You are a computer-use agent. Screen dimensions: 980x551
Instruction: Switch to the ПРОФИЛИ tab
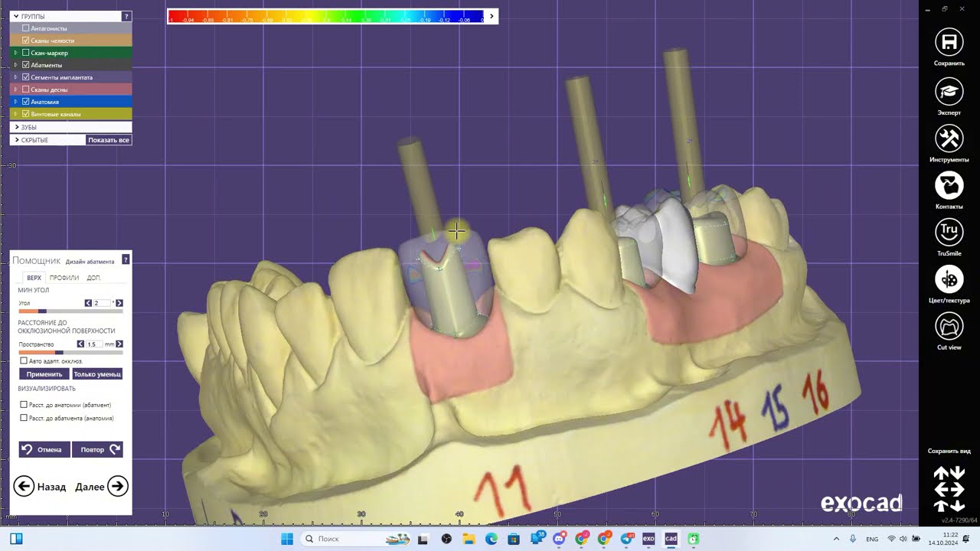pyautogui.click(x=64, y=278)
